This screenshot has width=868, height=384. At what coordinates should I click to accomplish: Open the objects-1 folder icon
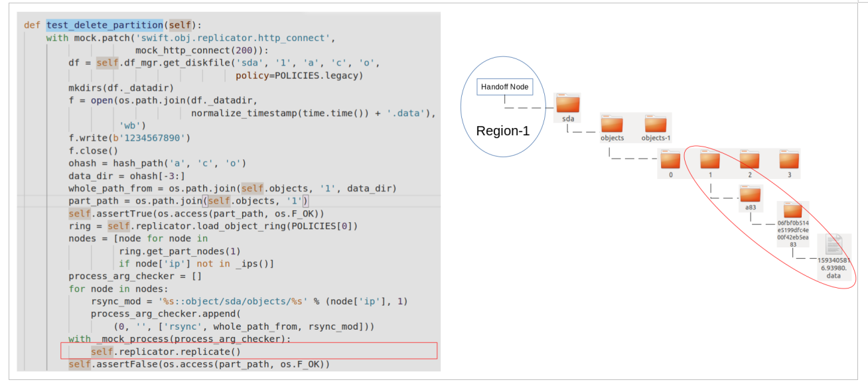click(656, 124)
